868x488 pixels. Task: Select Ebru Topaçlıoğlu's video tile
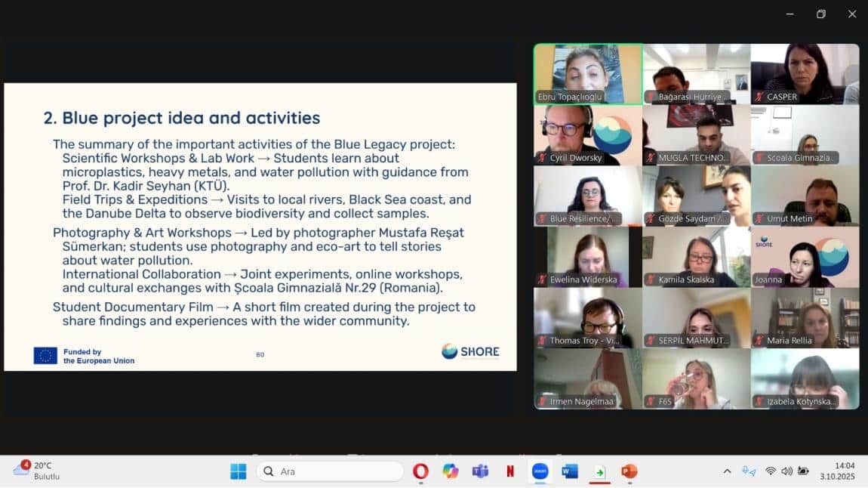click(588, 73)
